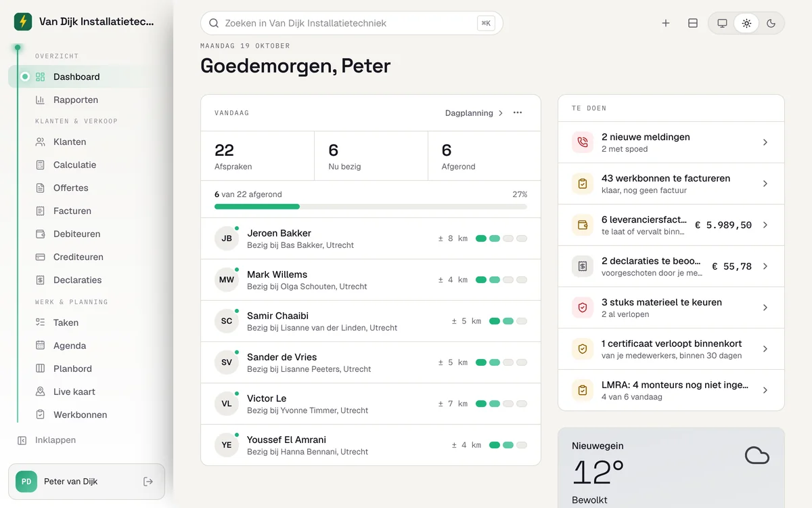This screenshot has width=812, height=508.
Task: Open the three-dot menu in Vandaag card
Action: click(x=518, y=113)
